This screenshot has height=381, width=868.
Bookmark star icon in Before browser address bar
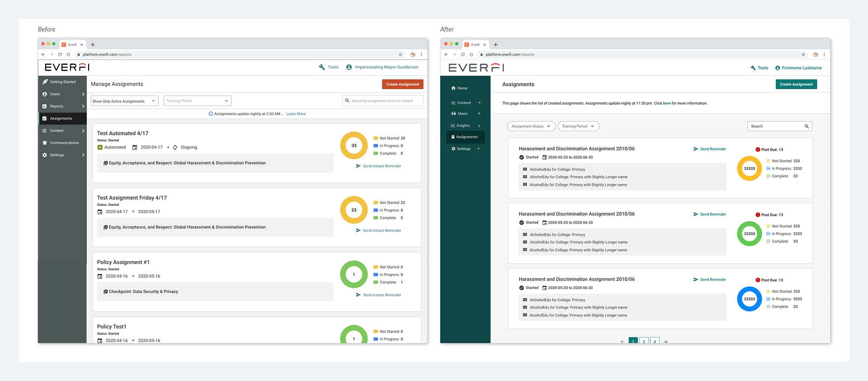pyautogui.click(x=400, y=54)
